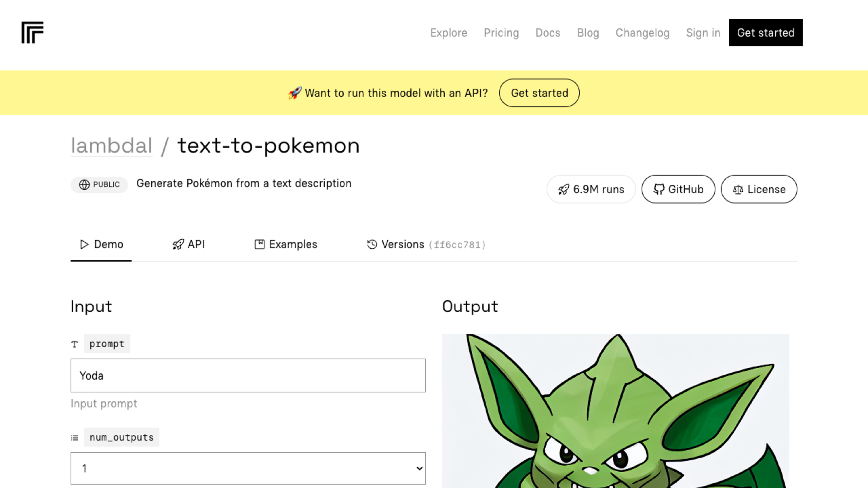
Task: Click the bookmark icon on Examples tab
Action: pyautogui.click(x=259, y=244)
